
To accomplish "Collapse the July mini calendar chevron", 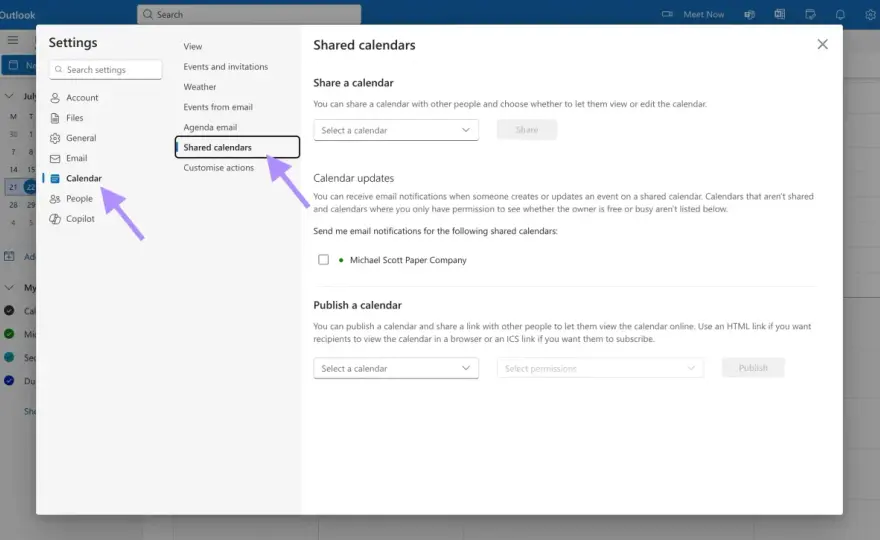I will pos(9,96).
